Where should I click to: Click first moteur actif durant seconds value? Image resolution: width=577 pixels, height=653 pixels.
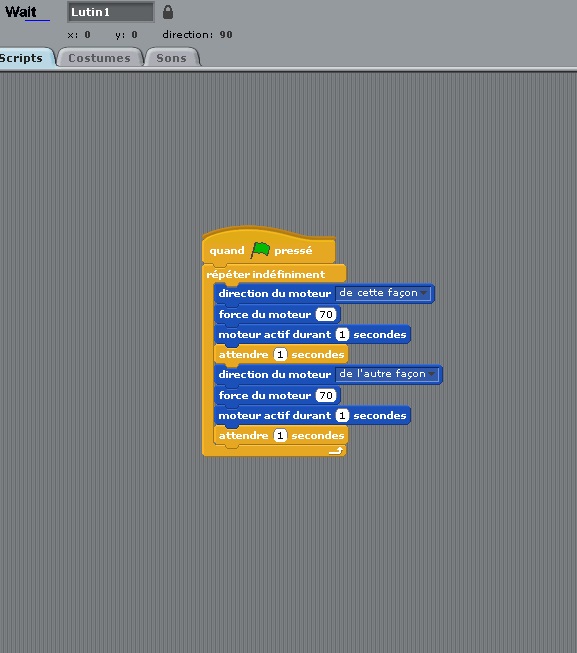342,334
